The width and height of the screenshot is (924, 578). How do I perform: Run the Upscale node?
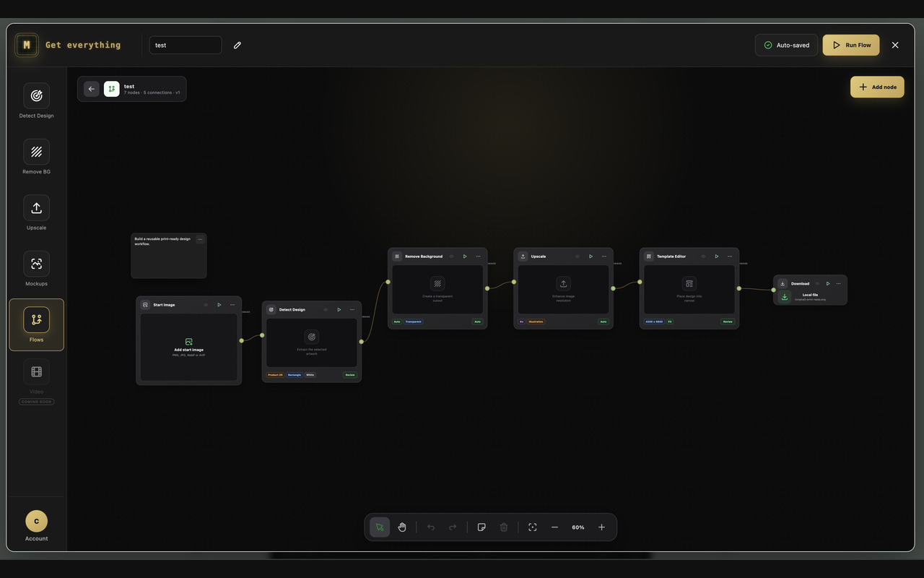(x=590, y=256)
